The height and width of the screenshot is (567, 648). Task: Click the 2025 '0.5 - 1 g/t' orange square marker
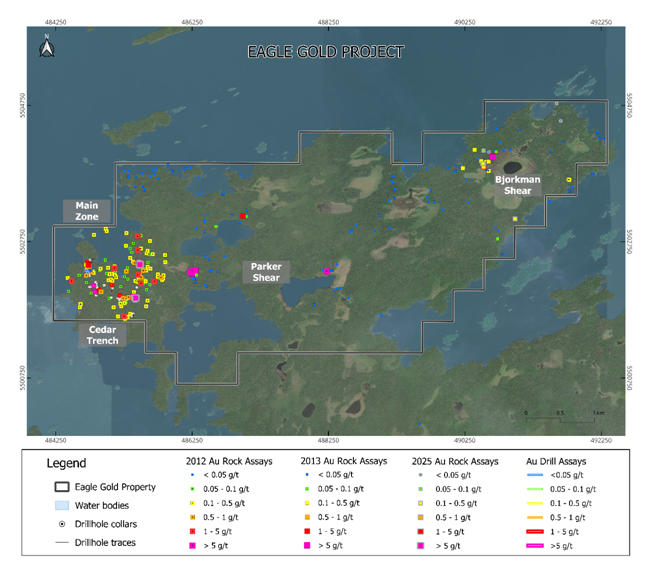coord(423,518)
